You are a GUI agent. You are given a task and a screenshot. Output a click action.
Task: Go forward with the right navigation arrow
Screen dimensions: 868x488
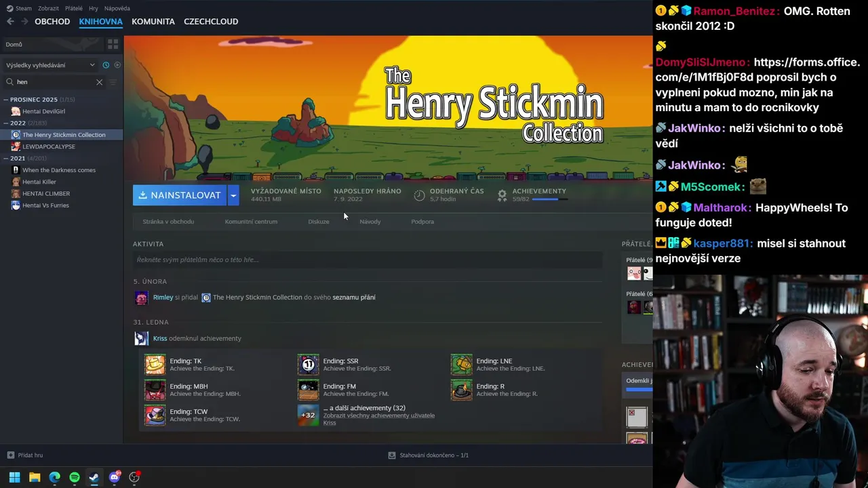[24, 22]
